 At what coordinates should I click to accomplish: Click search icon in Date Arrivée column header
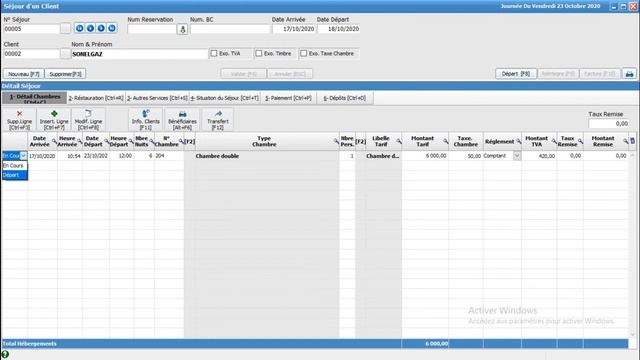(54, 141)
